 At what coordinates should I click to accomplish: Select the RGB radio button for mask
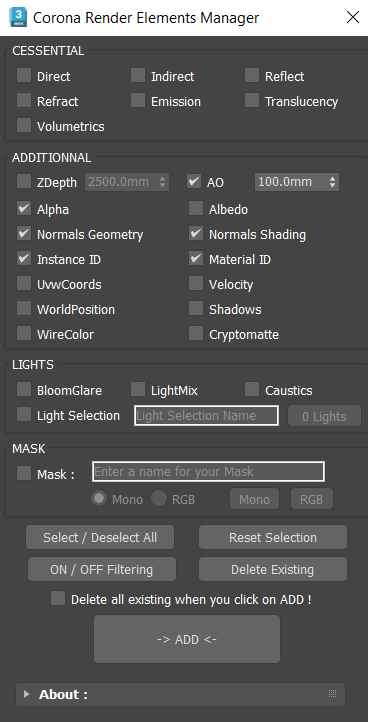point(159,498)
